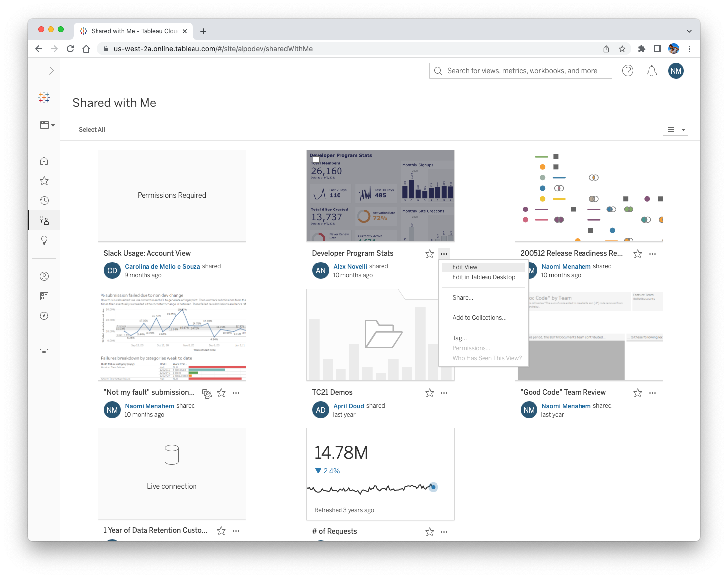Open Explore compass icon in sidebar
The image size is (728, 578).
(44, 316)
